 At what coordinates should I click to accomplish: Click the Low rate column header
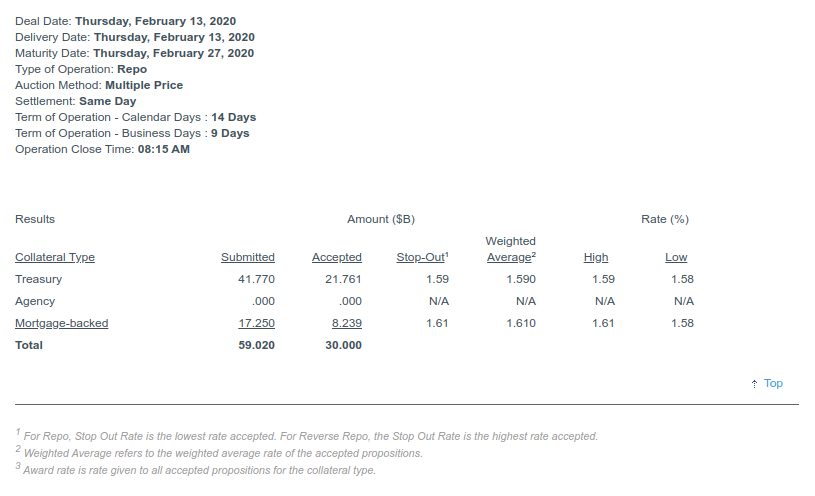676,258
